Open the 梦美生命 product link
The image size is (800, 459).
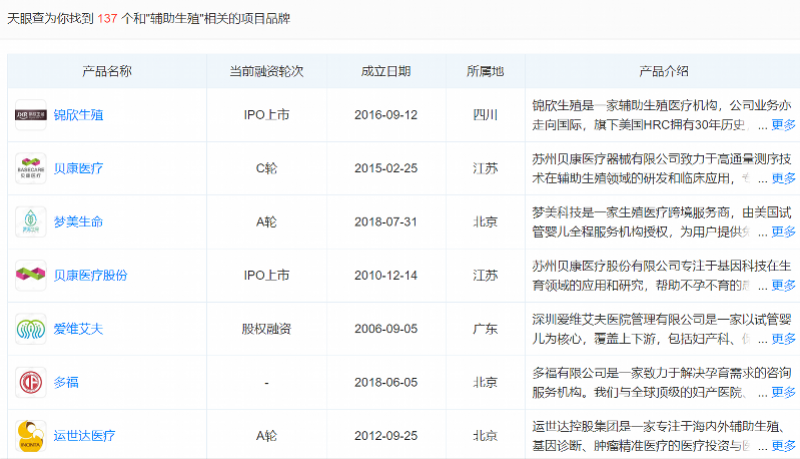click(x=79, y=222)
